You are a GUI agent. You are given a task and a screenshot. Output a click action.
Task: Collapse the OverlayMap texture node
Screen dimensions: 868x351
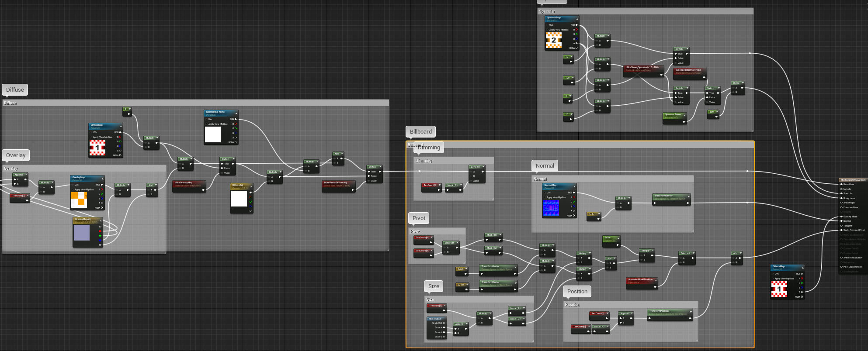(103, 179)
